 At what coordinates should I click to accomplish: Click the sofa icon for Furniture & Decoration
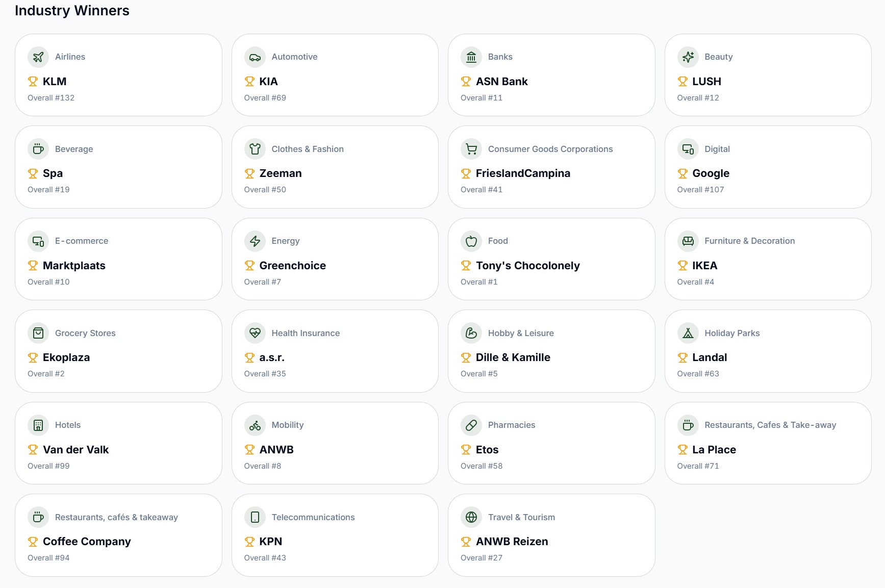coord(688,241)
